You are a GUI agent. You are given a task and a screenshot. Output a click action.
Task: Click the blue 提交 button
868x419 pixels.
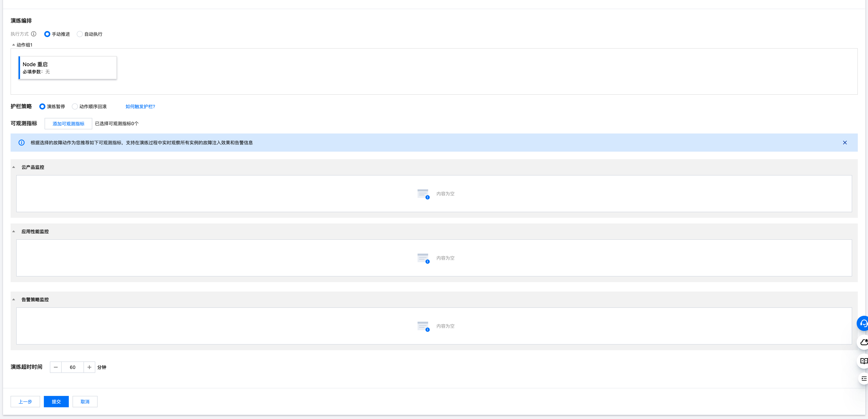click(56, 401)
